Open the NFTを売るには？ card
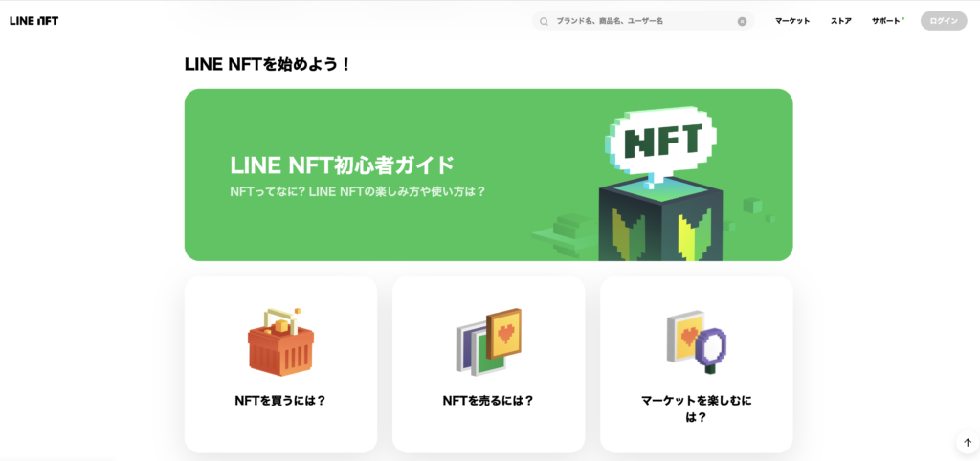The image size is (980, 461). 488,364
